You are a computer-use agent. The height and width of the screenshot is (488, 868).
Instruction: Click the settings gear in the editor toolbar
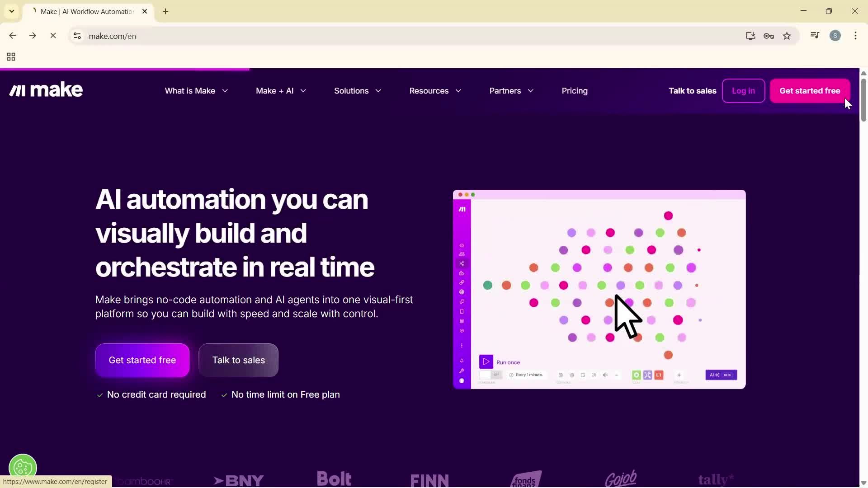[x=572, y=375]
